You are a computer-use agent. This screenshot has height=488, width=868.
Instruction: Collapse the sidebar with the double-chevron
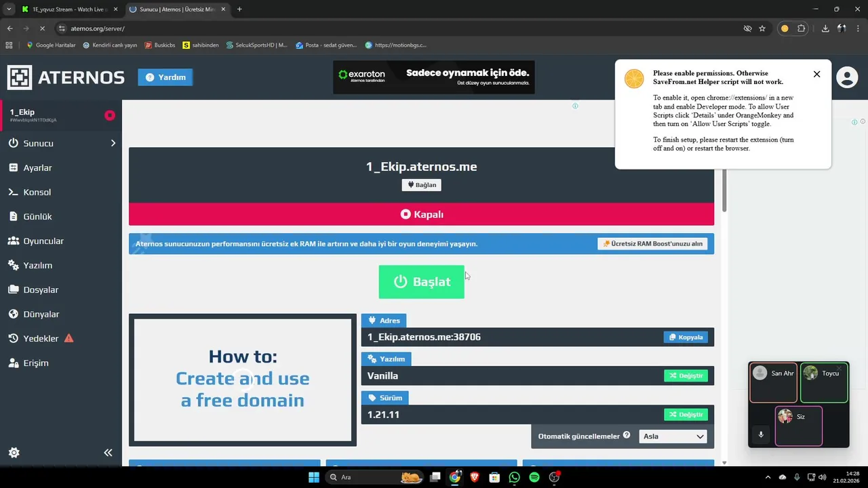coord(108,453)
